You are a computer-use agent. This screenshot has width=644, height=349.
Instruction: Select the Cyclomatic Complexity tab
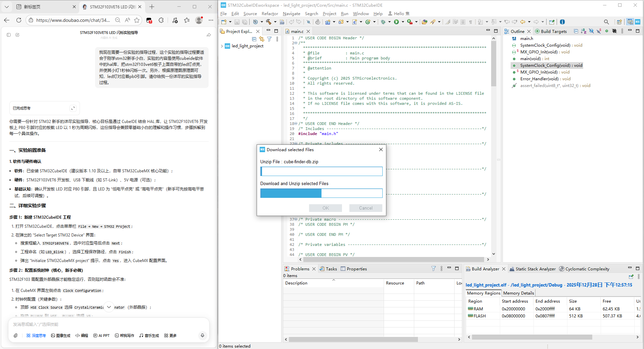pyautogui.click(x=584, y=269)
